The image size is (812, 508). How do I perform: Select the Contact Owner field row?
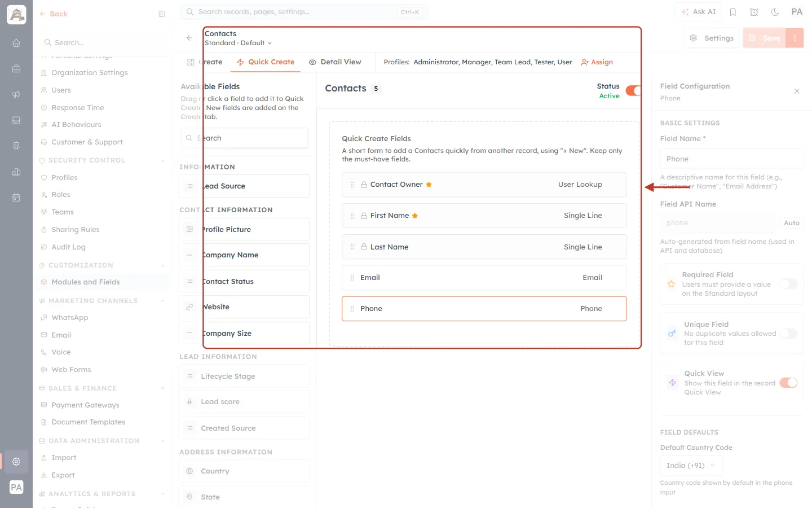484,185
